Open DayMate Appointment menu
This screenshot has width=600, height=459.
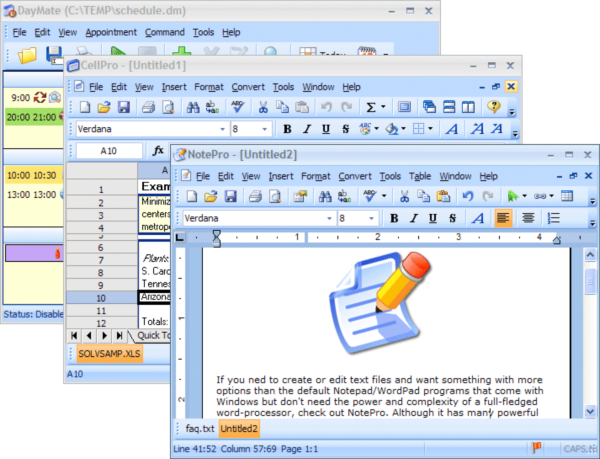tap(111, 33)
